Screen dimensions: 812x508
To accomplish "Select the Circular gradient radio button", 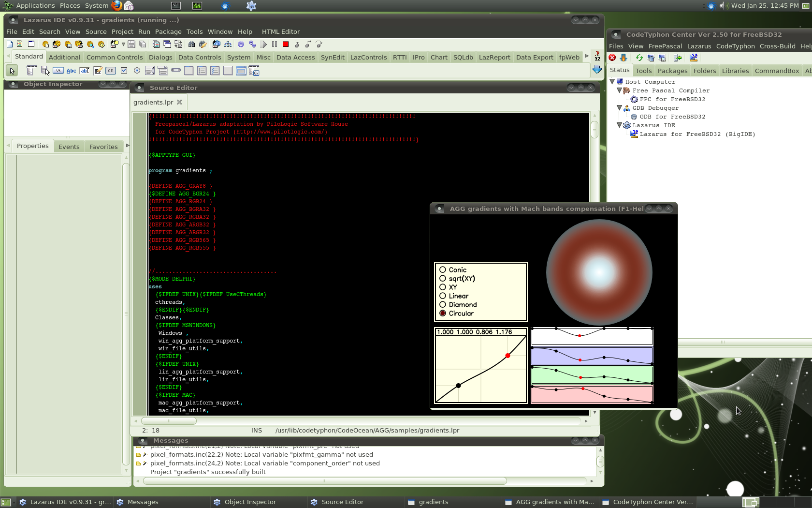I will point(442,314).
